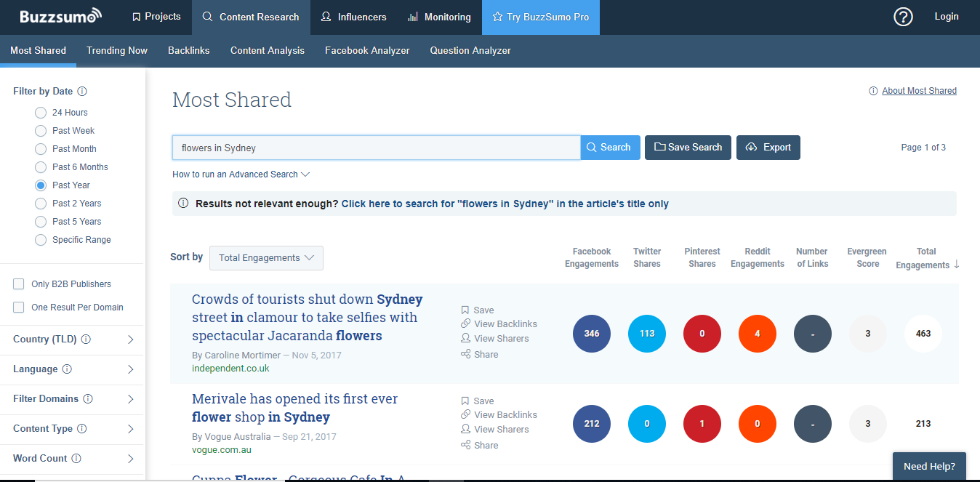Enable Only B2B Publishers checkbox
The height and width of the screenshot is (482, 980).
(x=19, y=284)
